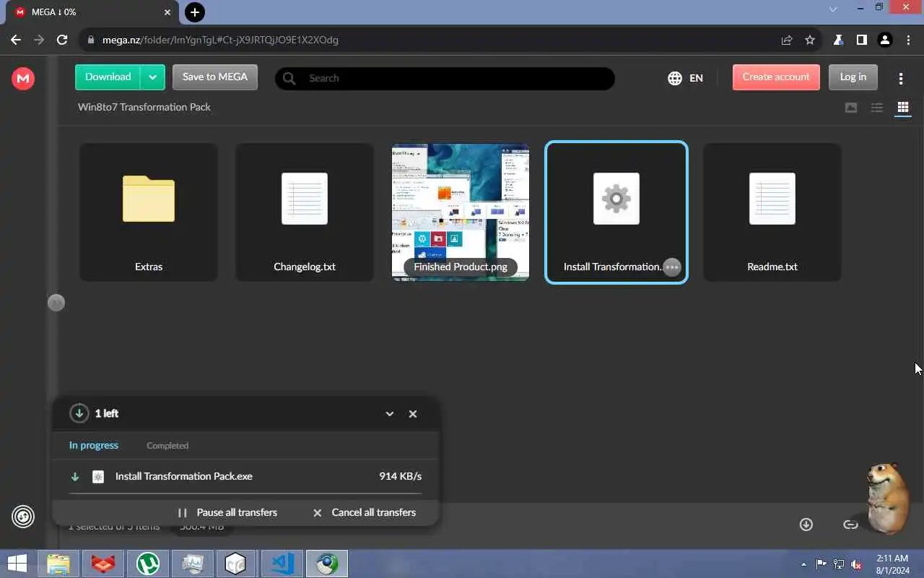The height and width of the screenshot is (578, 924).
Task: Focus the Search input field
Action: point(445,78)
